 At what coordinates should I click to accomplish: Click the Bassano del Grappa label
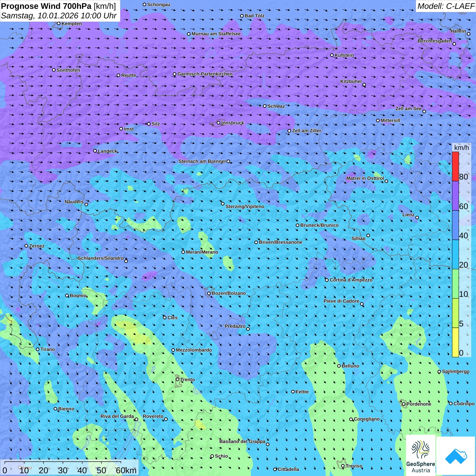coord(242,441)
